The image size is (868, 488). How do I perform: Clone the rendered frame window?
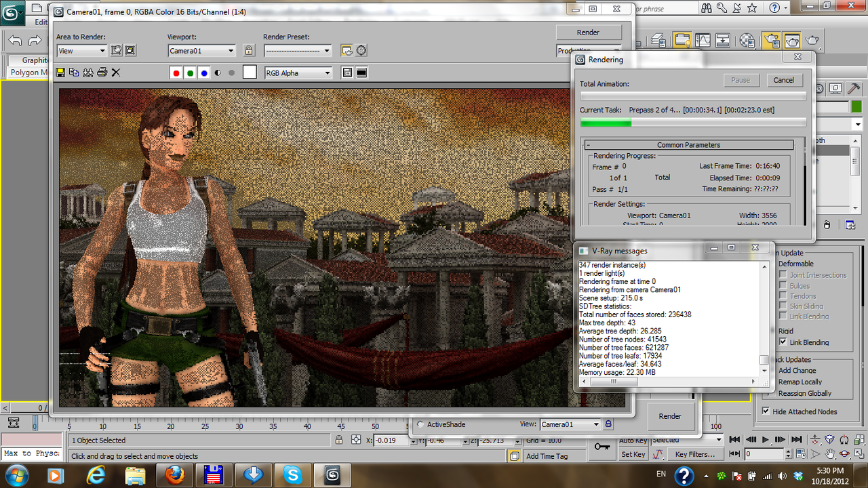(88, 73)
